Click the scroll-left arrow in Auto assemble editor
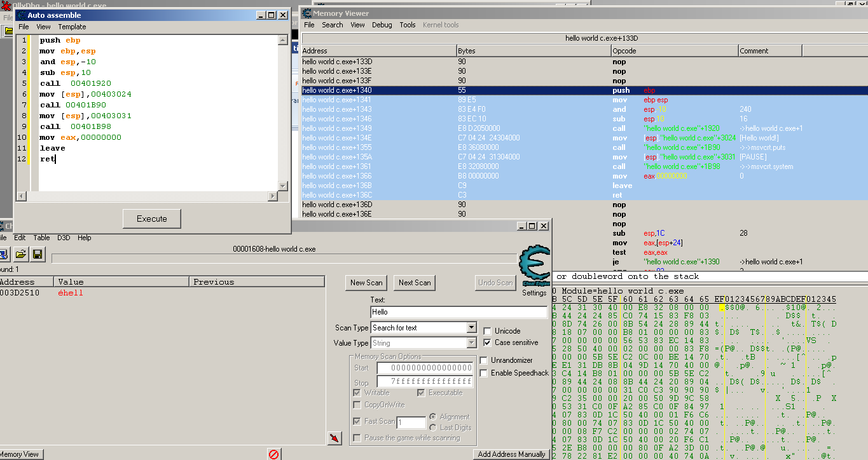 (21, 196)
